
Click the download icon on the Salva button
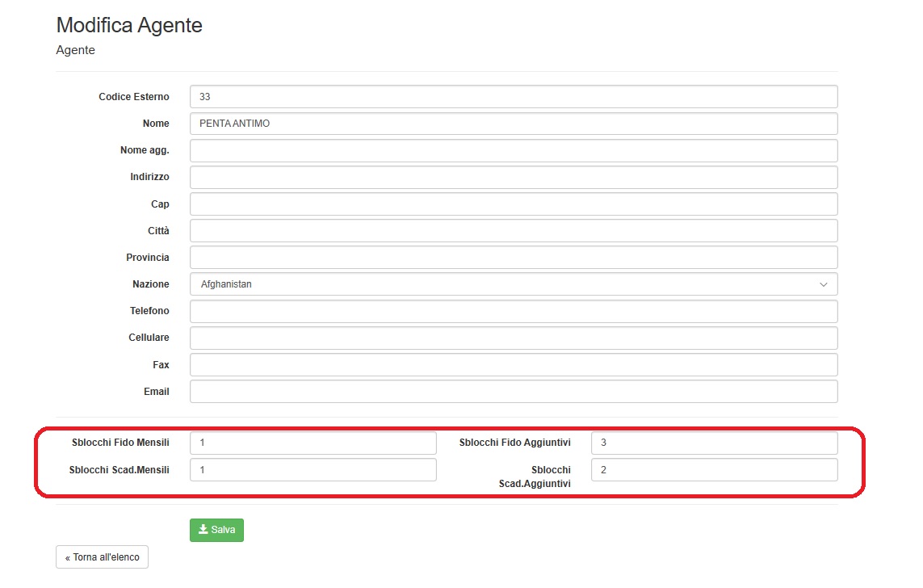click(x=203, y=530)
